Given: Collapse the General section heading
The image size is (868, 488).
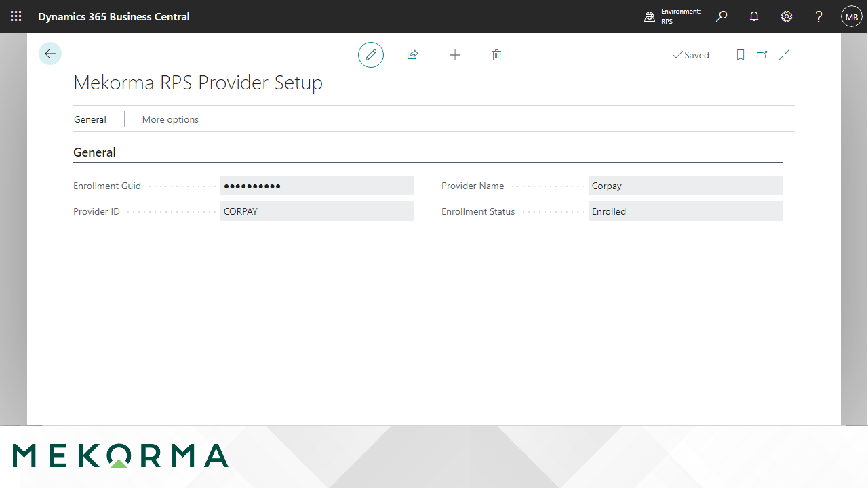Looking at the screenshot, I should tap(94, 152).
